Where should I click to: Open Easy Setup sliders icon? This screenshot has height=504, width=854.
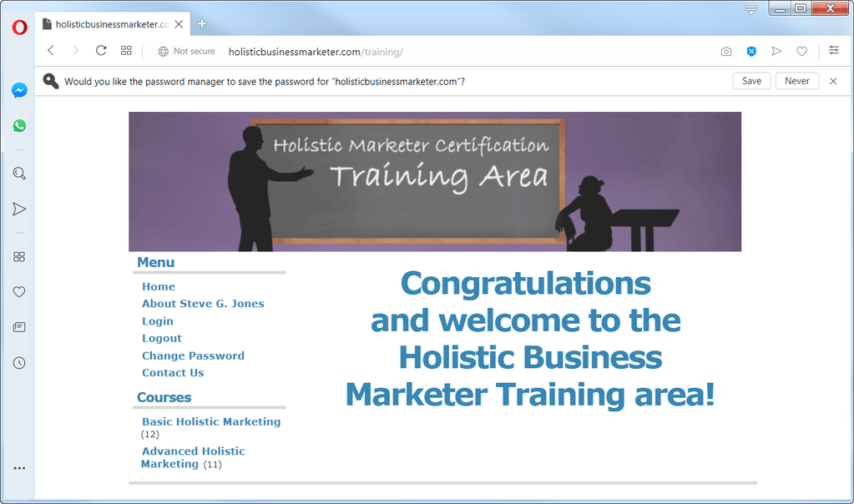834,51
